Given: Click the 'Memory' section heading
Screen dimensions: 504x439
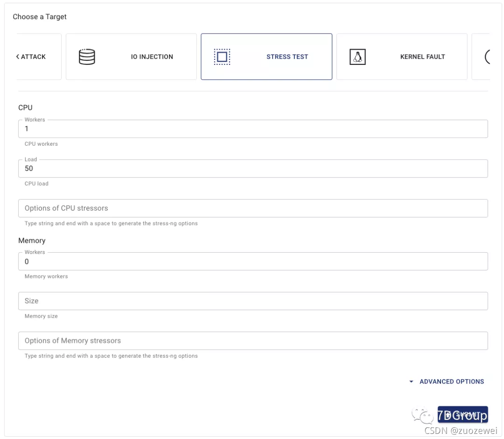Looking at the screenshot, I should click(x=32, y=241).
